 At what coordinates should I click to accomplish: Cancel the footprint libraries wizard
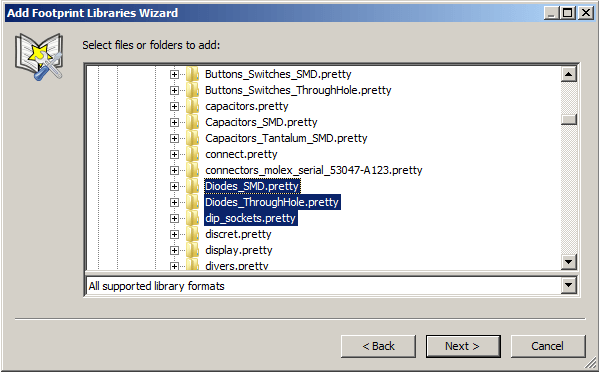[x=548, y=346]
